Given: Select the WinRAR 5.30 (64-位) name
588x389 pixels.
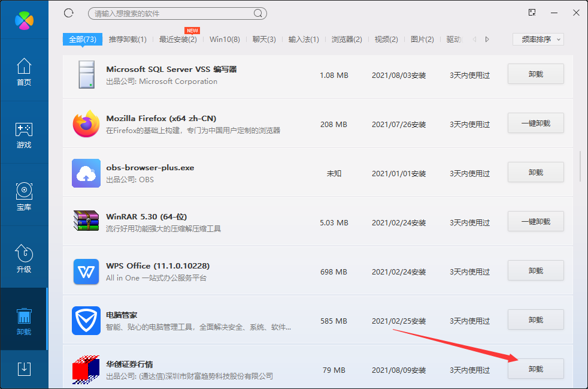Looking at the screenshot, I should pos(147,217).
